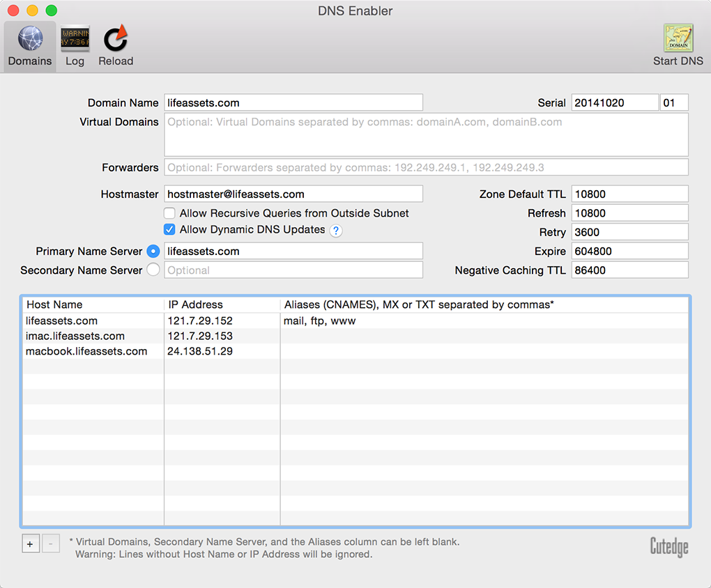Click the Reload toolbar icon

[x=116, y=46]
